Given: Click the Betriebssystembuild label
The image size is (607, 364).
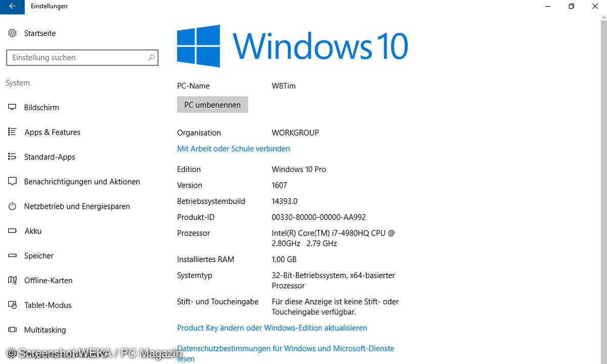Looking at the screenshot, I should coord(211,201).
